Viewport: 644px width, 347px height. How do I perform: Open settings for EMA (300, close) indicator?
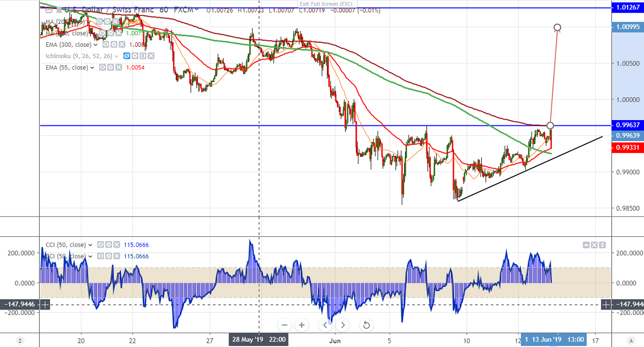[x=114, y=45]
